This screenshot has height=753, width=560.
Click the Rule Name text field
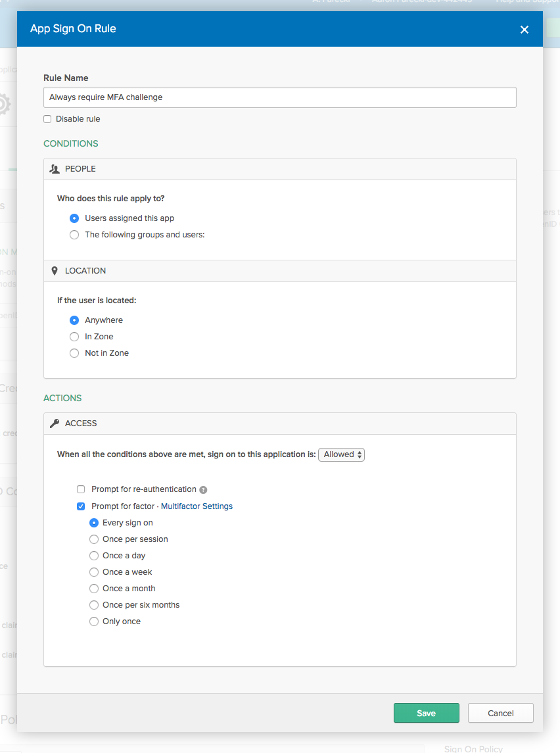pos(279,97)
